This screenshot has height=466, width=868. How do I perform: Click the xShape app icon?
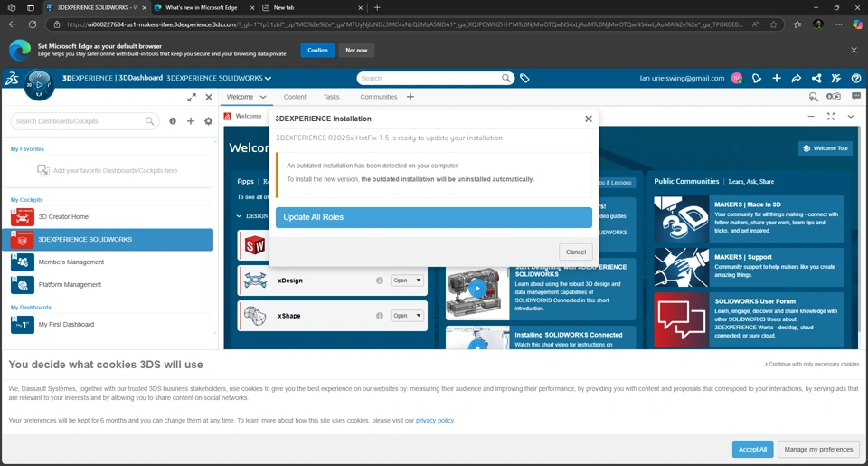click(255, 316)
